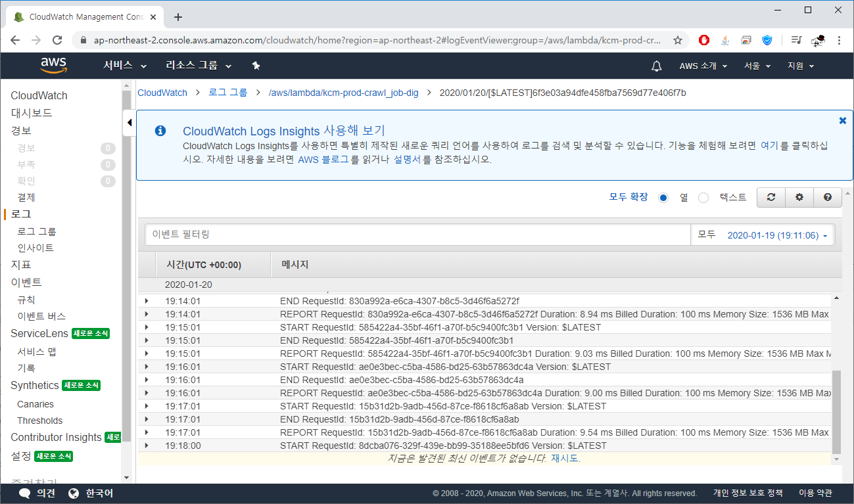Click the 여기 link in the banner
854x504 pixels.
click(x=769, y=146)
